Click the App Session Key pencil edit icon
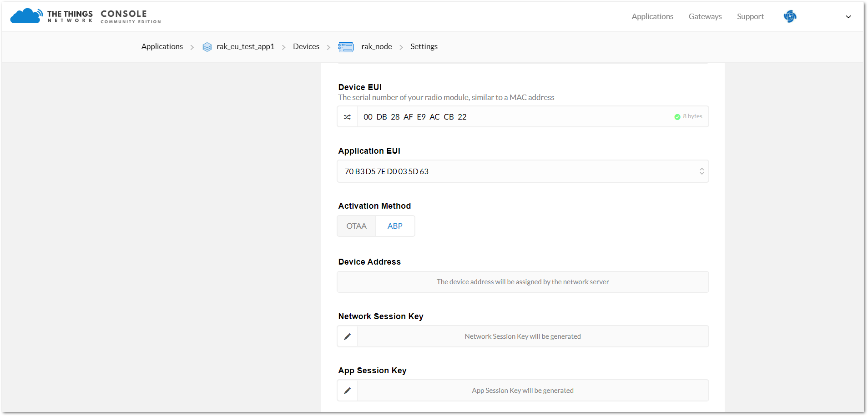This screenshot has width=868, height=416. (347, 391)
